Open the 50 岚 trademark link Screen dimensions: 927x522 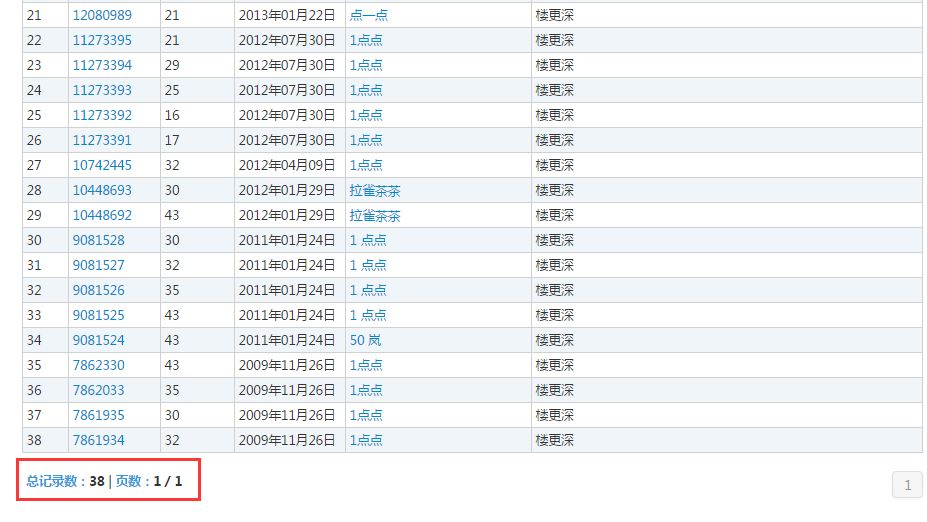click(365, 340)
